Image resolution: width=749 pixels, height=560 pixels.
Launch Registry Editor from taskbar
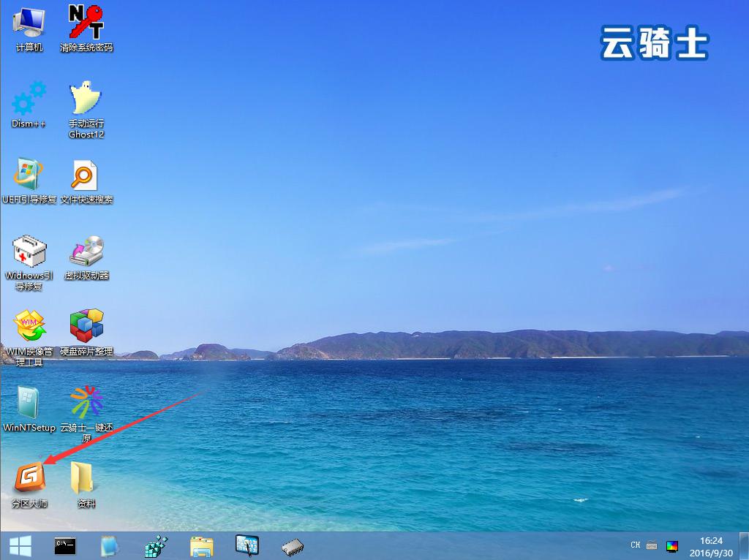pos(155,547)
